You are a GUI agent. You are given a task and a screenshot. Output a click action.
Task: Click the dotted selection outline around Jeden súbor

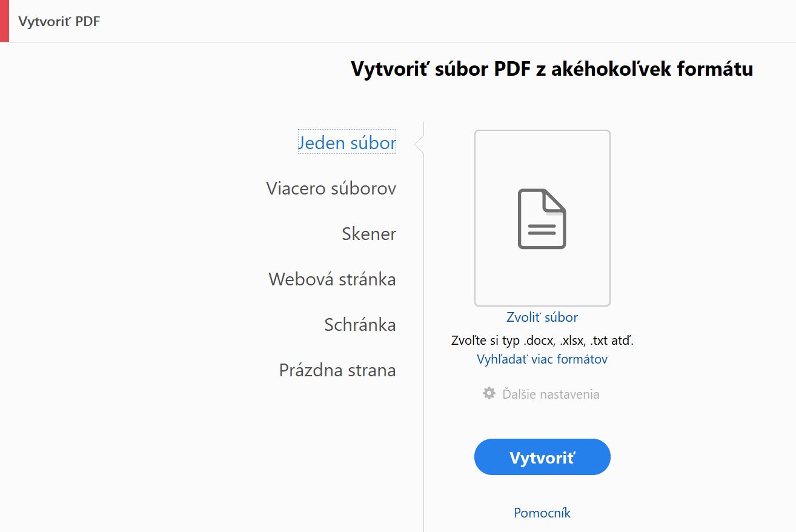point(346,142)
